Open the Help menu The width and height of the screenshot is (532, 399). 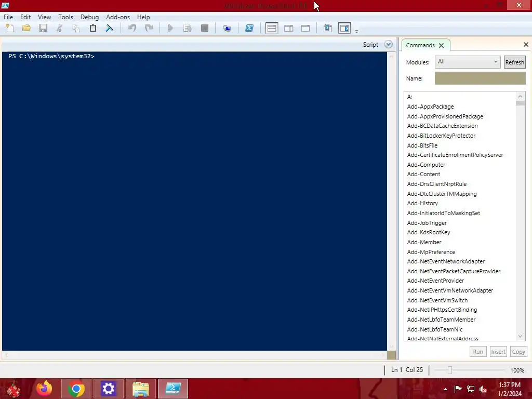[143, 17]
